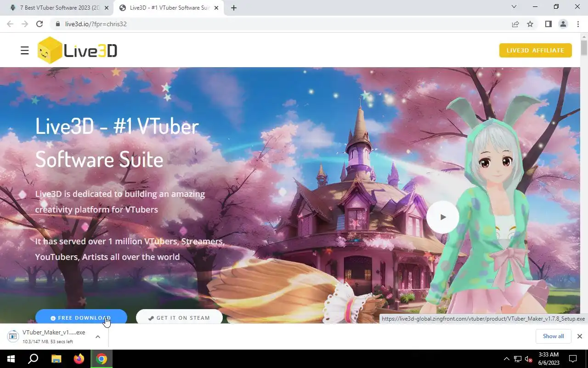
Task: Expand download item options chevron
Action: (x=98, y=337)
